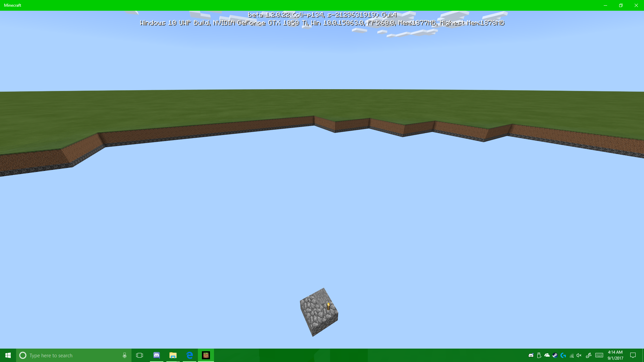Viewport: 644px width, 362px height.
Task: Open the clock showing 4:14 AM
Action: (615, 355)
